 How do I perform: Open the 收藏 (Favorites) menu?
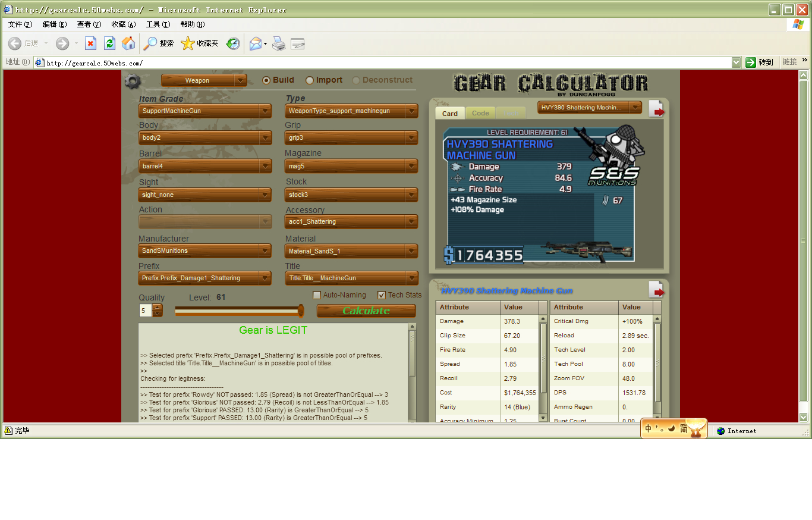(x=124, y=24)
